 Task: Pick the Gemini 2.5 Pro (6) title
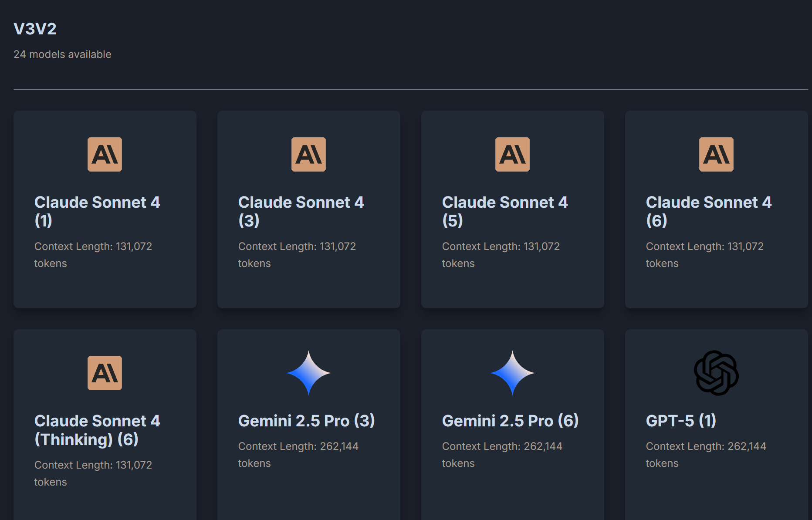coord(510,421)
